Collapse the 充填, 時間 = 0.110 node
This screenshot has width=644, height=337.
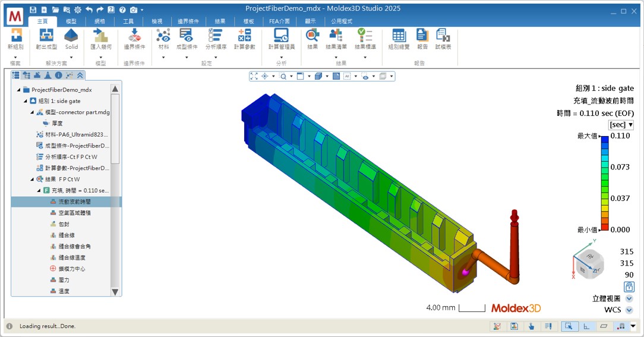click(x=39, y=190)
